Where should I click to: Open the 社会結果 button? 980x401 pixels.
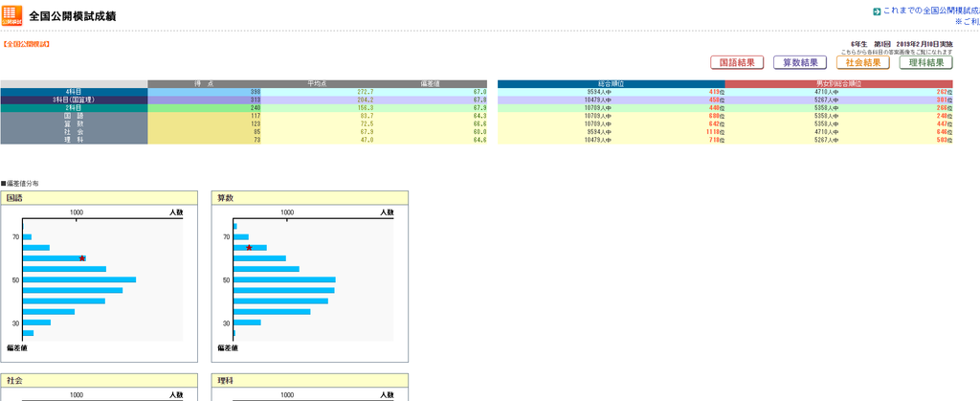tap(863, 62)
